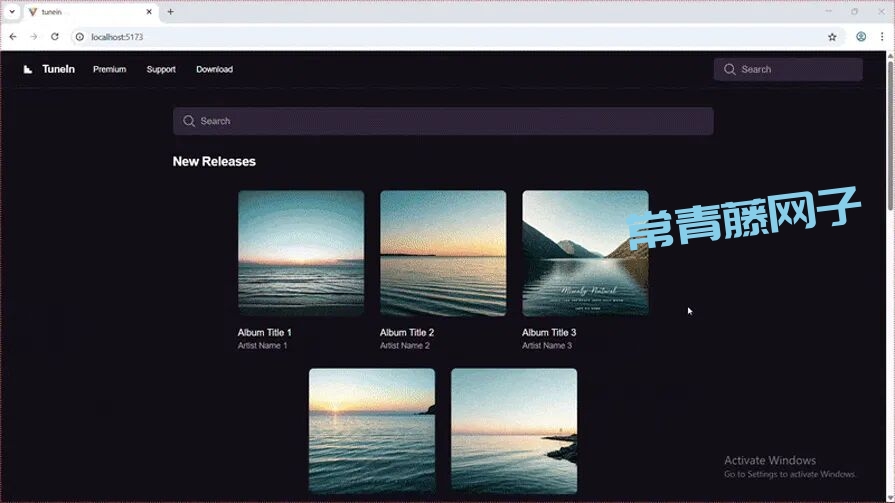
Task: Click the TuneIn logo icon
Action: tap(28, 70)
